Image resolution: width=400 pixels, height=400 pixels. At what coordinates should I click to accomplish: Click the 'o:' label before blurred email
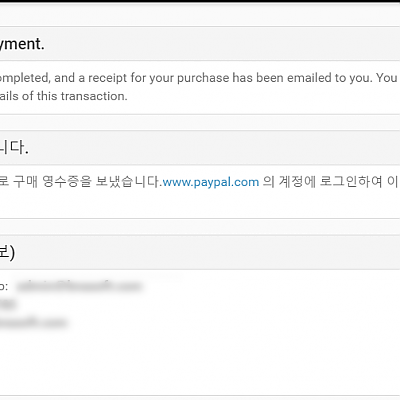pos(4,287)
